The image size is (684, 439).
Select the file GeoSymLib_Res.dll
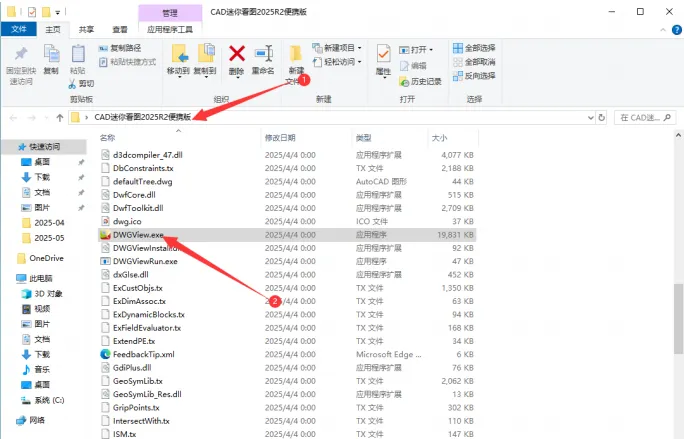coord(147,394)
